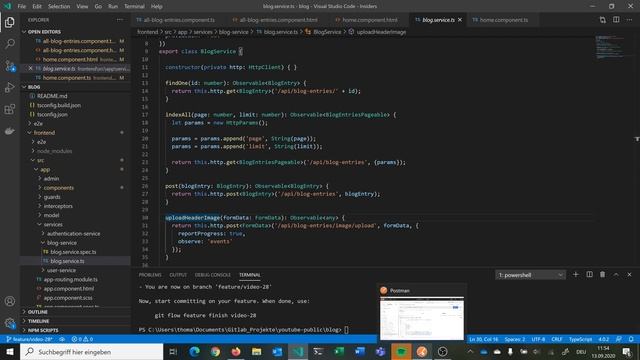The height and width of the screenshot is (360, 640).
Task: Open blog.service.spec.ts file
Action: click(73, 252)
